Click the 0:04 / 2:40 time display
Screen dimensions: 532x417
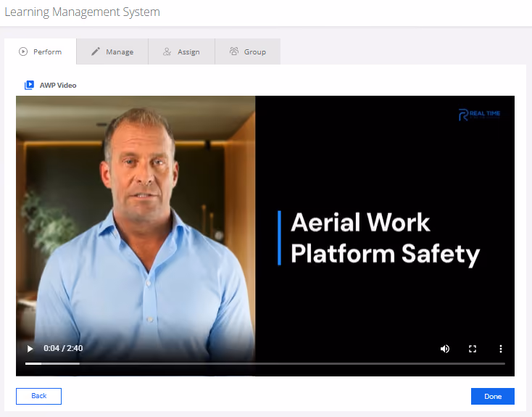(x=63, y=348)
